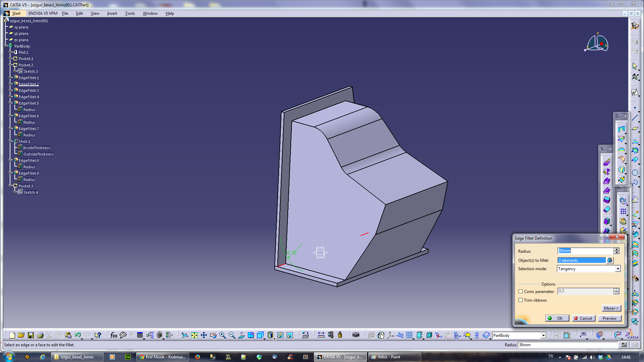The height and width of the screenshot is (362, 644).
Task: Open the PartBody combo box dropdown
Action: 543,336
